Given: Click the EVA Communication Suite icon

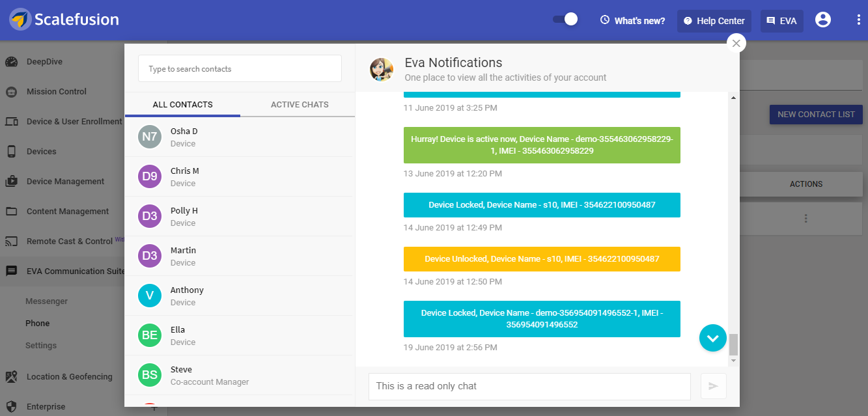Looking at the screenshot, I should [11, 271].
